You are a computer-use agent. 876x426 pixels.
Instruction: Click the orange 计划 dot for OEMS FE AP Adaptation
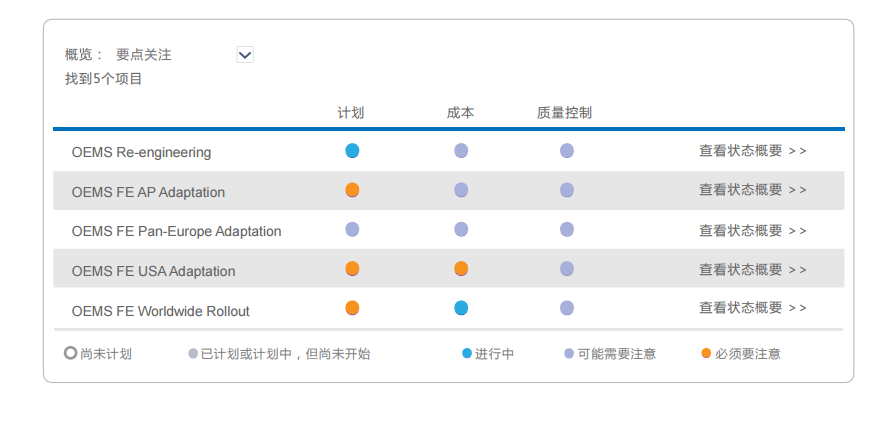point(352,190)
